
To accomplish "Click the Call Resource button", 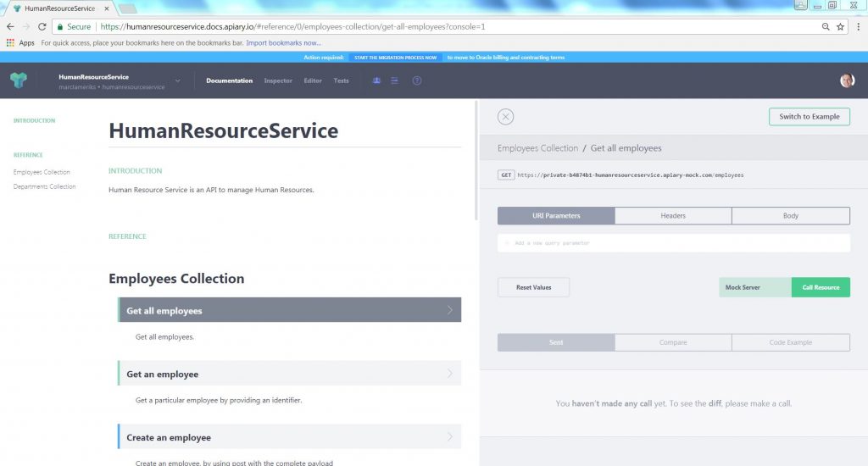I will coord(821,287).
